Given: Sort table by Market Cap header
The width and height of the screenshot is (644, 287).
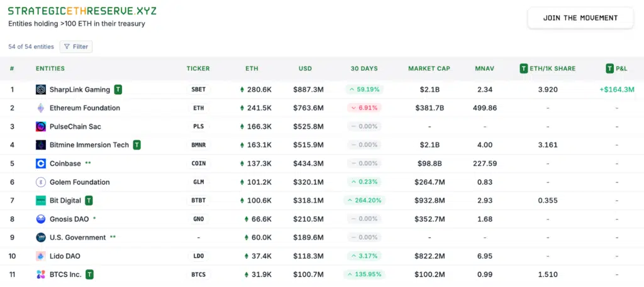Looking at the screenshot, I should point(429,68).
